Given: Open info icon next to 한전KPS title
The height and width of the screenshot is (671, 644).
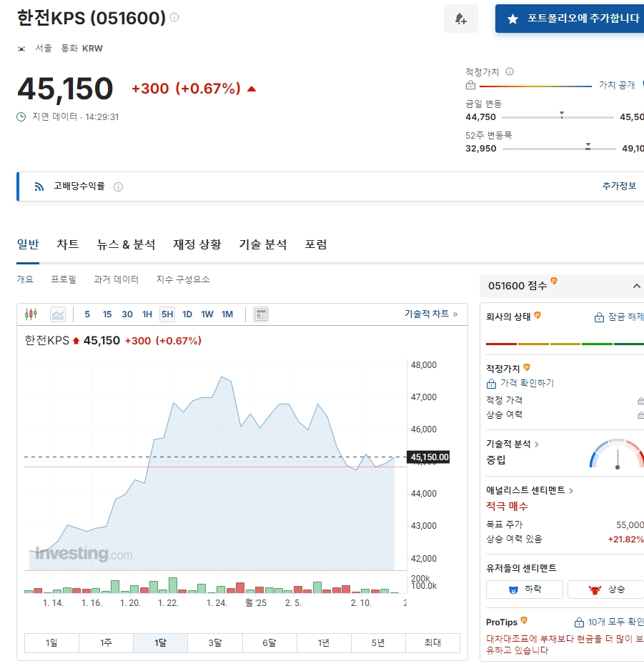Looking at the screenshot, I should click(174, 17).
